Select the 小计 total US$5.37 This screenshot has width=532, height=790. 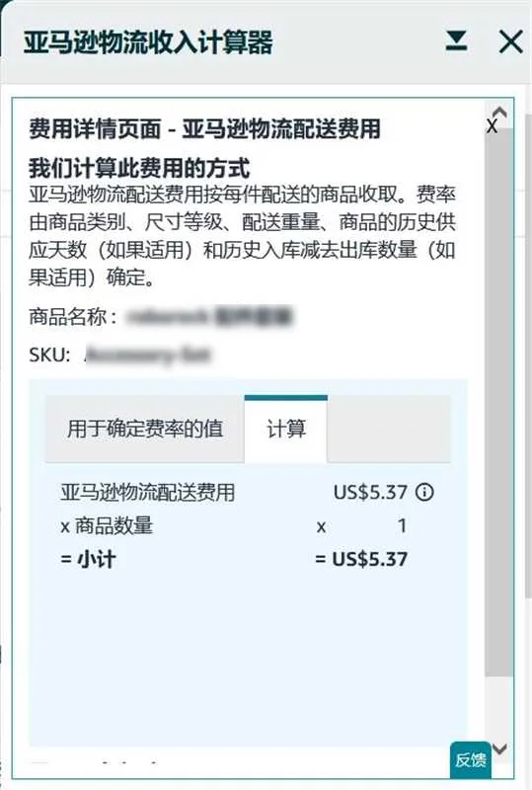pyautogui.click(x=361, y=559)
